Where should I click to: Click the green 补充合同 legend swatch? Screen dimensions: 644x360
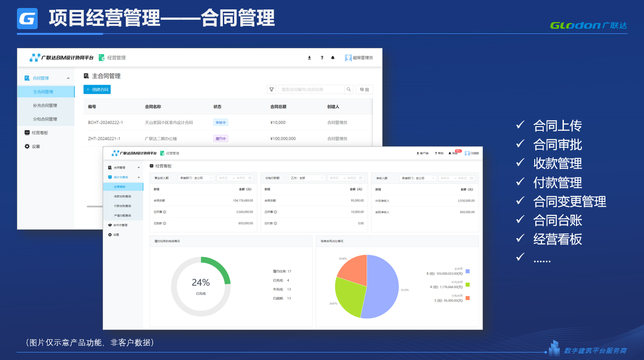coord(467,285)
